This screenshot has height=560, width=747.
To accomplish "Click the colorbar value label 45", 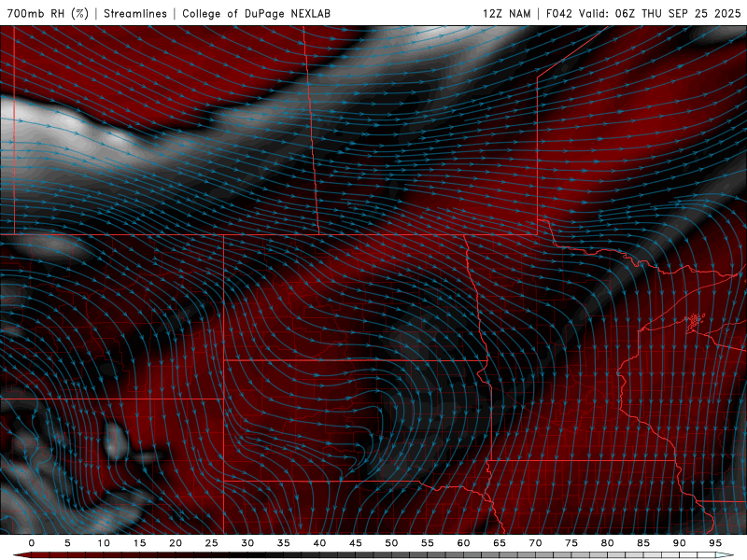I will [x=356, y=543].
